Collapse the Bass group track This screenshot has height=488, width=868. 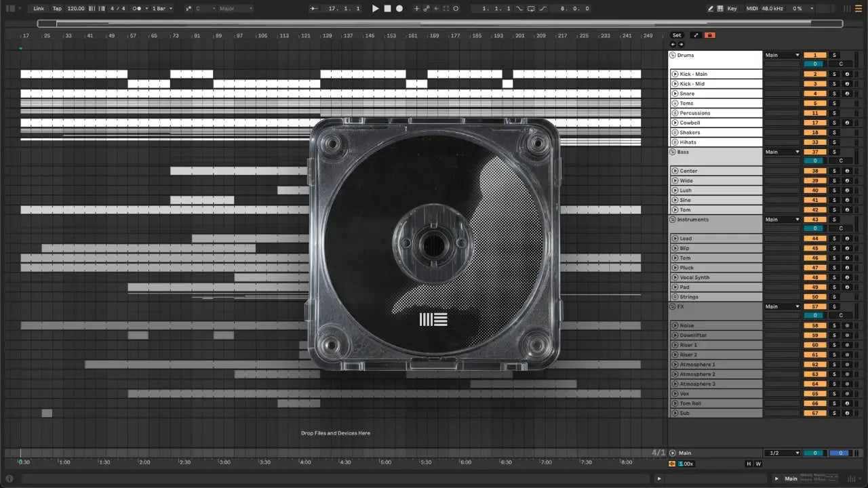click(673, 152)
